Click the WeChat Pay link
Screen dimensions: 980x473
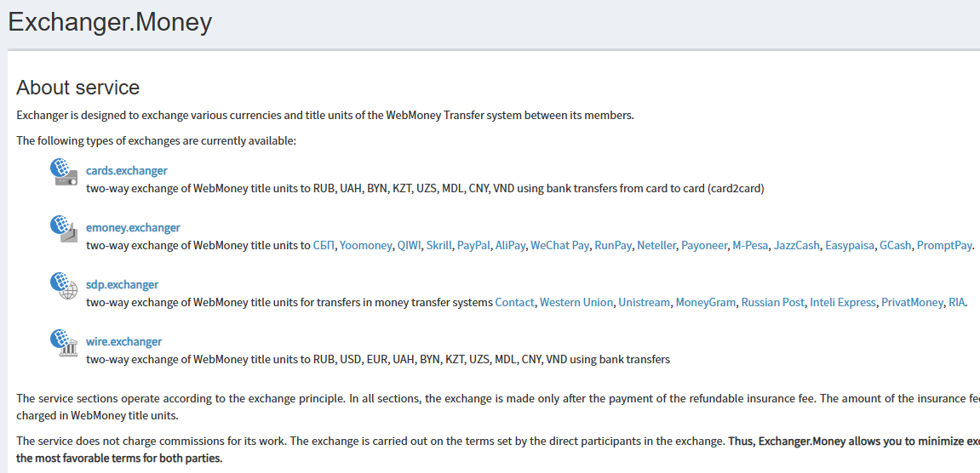coord(559,245)
